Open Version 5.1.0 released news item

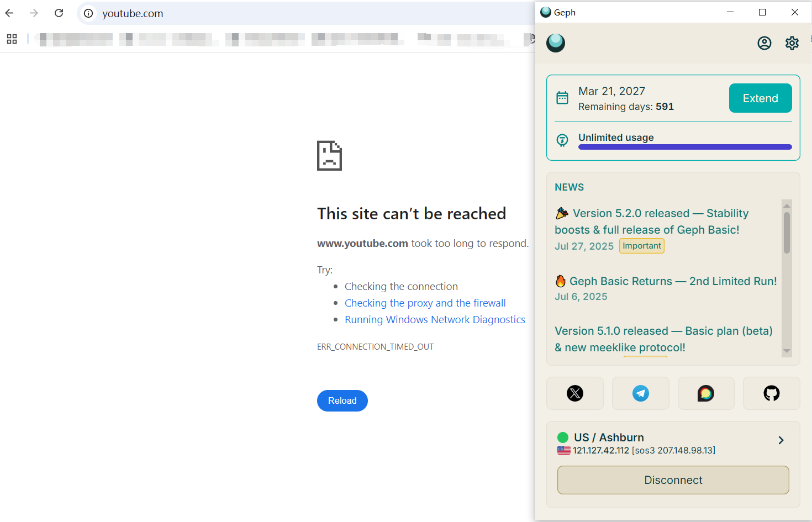pos(663,339)
